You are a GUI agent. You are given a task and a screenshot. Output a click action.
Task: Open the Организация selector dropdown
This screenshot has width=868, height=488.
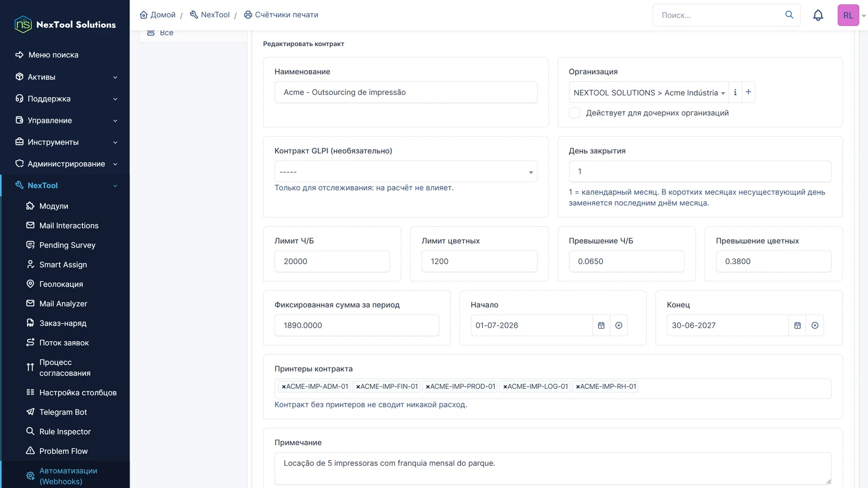649,93
